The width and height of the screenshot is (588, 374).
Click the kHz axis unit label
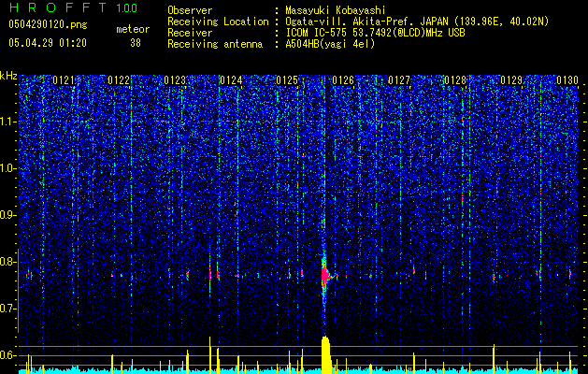(8, 76)
